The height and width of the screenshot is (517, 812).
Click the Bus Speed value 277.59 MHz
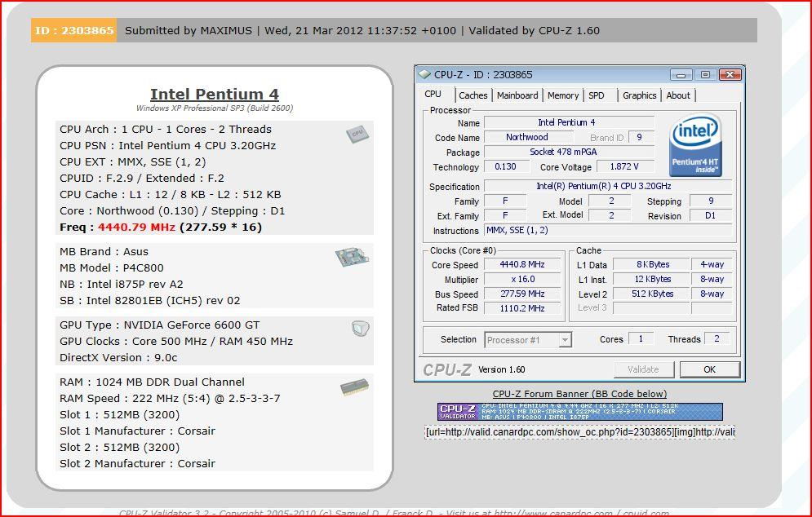(522, 294)
